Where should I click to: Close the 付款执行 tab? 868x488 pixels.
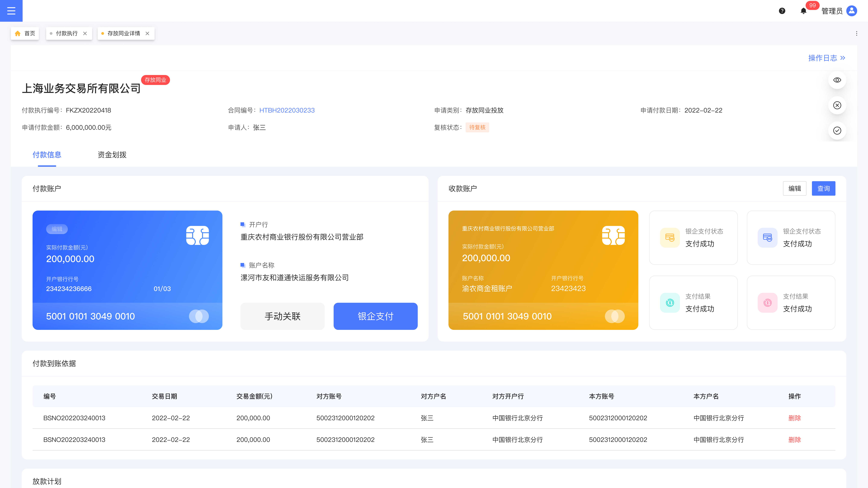(x=85, y=33)
